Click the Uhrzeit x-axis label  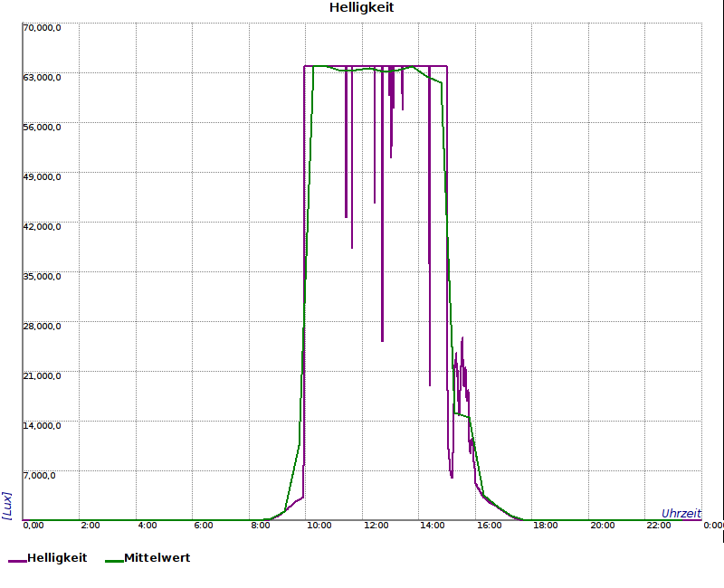pos(681,513)
